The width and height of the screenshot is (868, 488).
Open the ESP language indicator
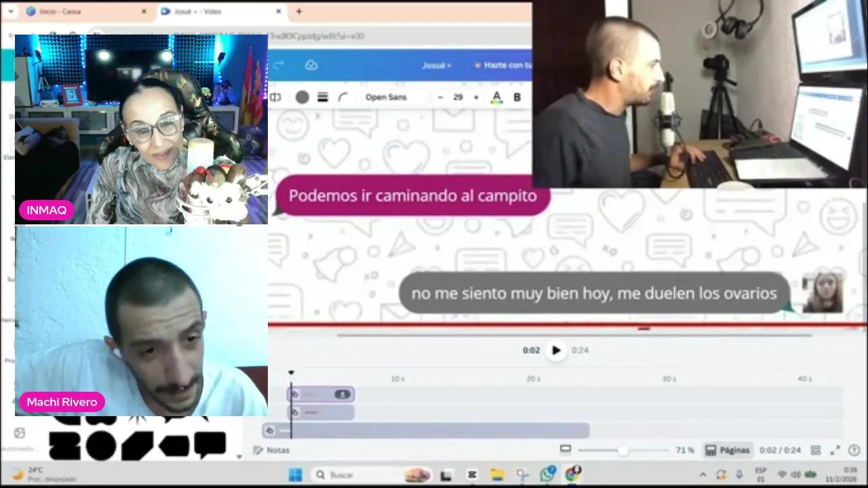761,474
